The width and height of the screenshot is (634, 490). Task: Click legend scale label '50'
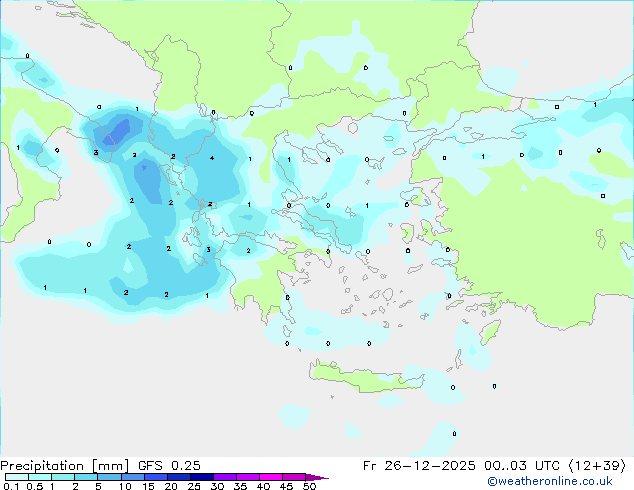310,486
